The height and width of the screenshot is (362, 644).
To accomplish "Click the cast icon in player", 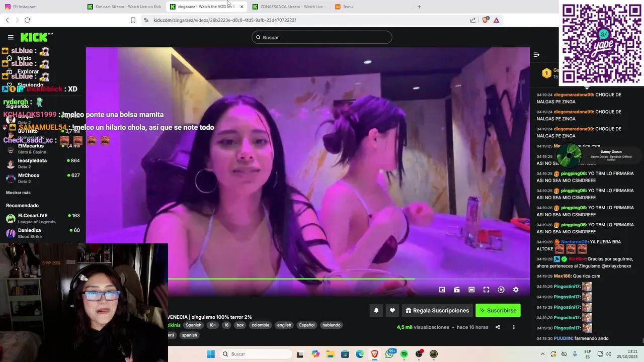I will point(457,290).
